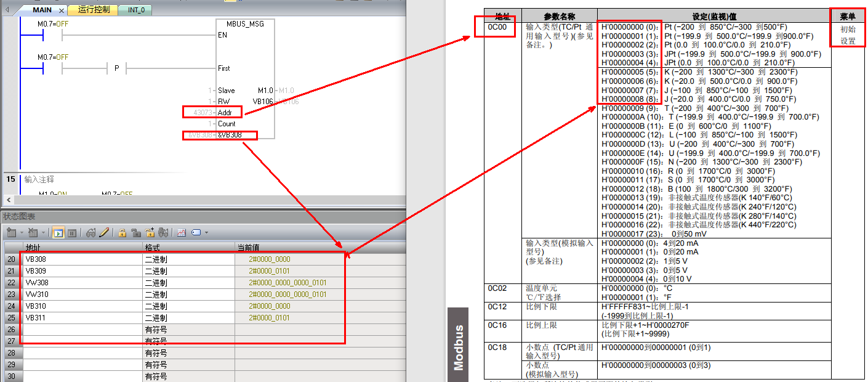
Task: Expand the delete row dropdown arrow
Action: tap(43, 233)
